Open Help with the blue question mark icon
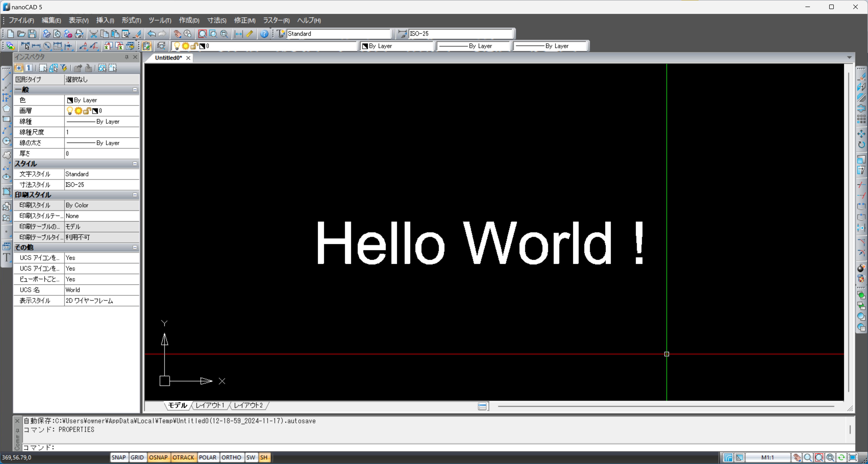868x464 pixels. coord(264,34)
